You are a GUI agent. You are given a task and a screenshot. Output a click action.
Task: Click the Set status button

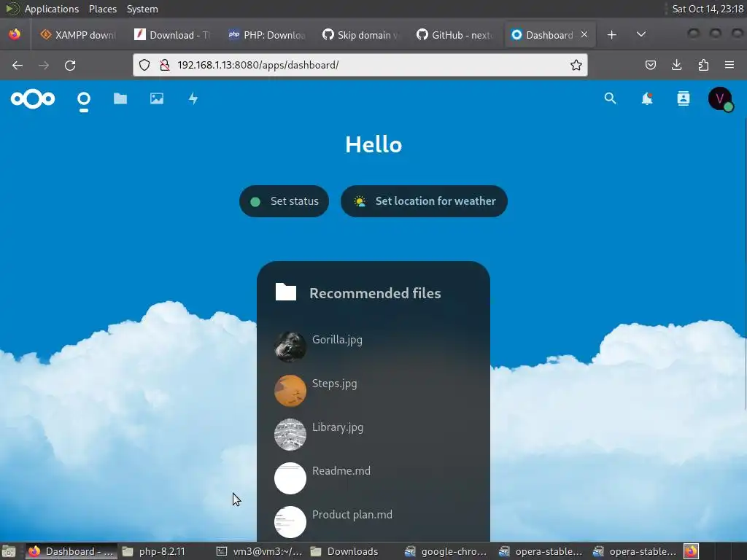point(284,201)
